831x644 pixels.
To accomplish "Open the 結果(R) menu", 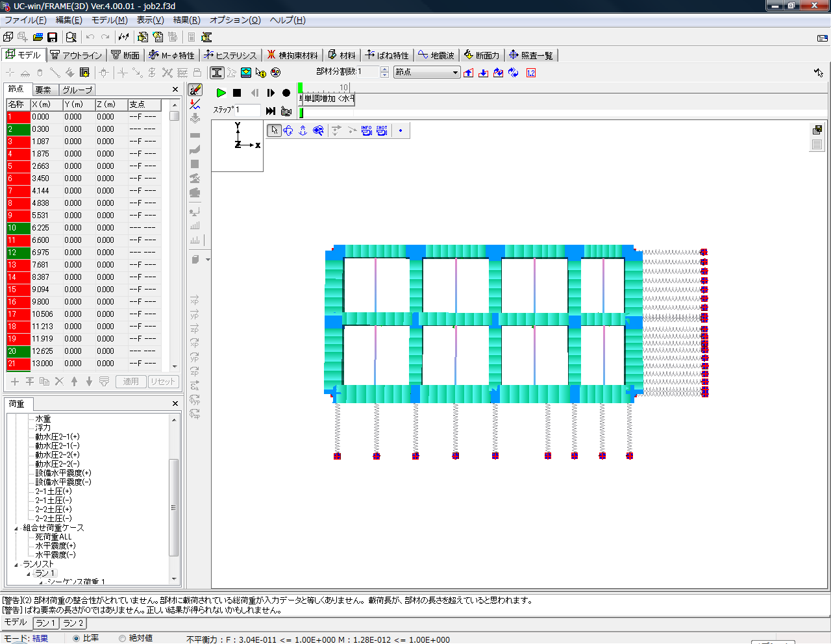I will (x=186, y=20).
